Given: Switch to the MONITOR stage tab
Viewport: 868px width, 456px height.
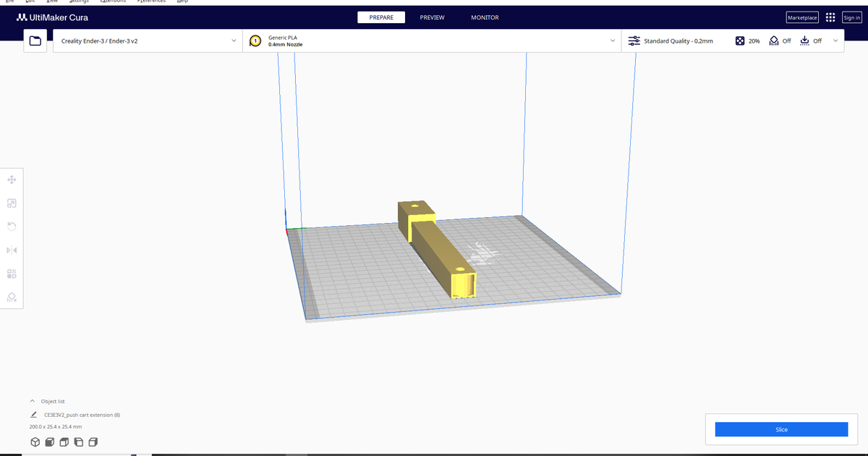Looking at the screenshot, I should click(485, 17).
